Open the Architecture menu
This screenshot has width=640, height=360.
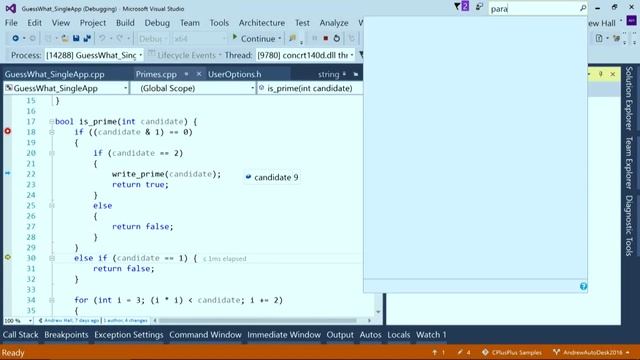click(262, 23)
